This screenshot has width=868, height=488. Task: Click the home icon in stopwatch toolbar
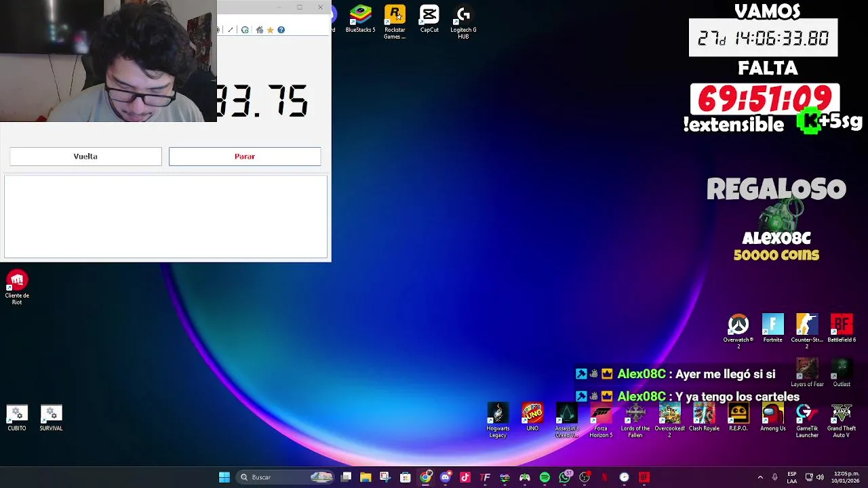click(259, 30)
